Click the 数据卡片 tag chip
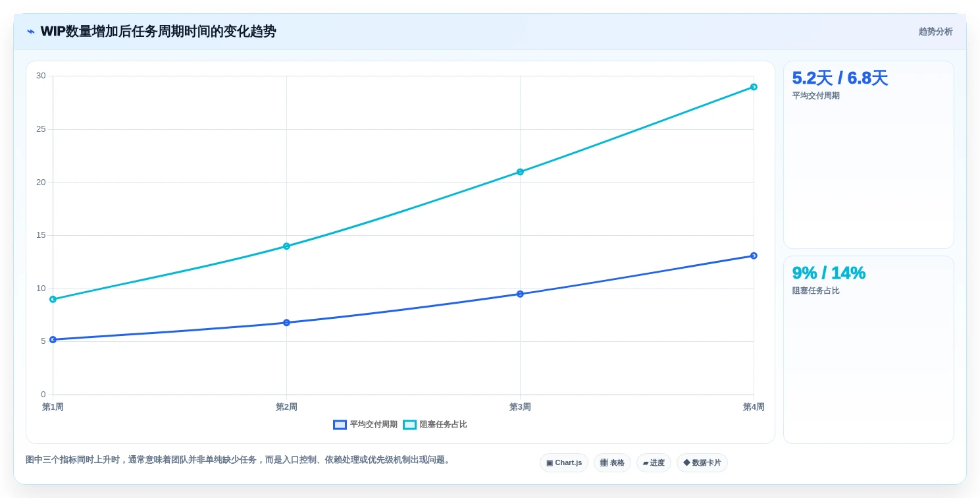Viewport: 980px width, 498px height. [702, 462]
